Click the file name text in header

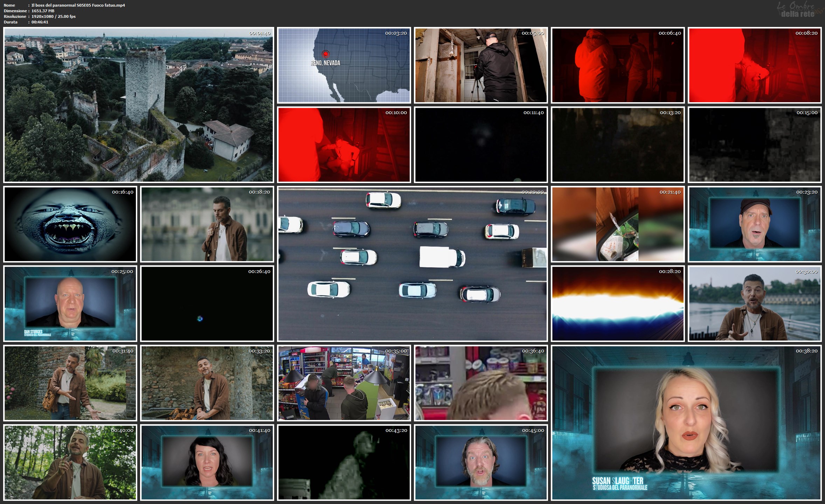tap(78, 5)
